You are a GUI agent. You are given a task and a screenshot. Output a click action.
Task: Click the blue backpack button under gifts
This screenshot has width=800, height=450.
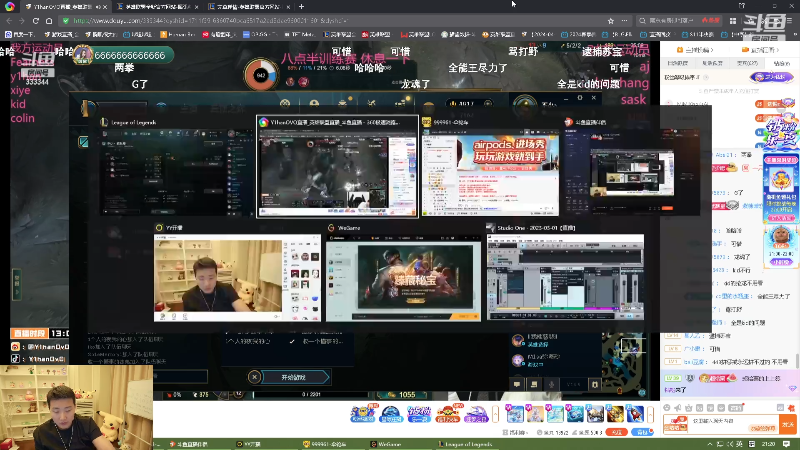(x=642, y=432)
